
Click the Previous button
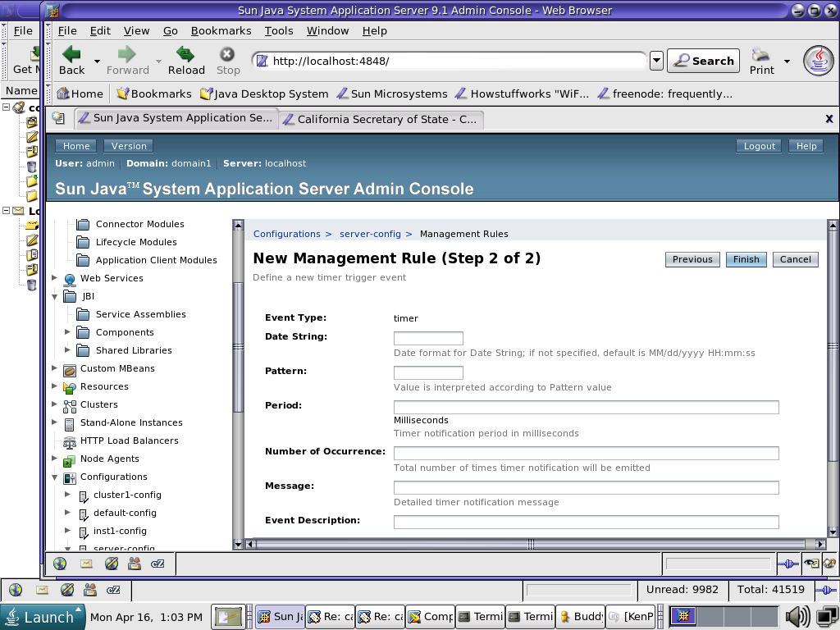[x=692, y=259]
